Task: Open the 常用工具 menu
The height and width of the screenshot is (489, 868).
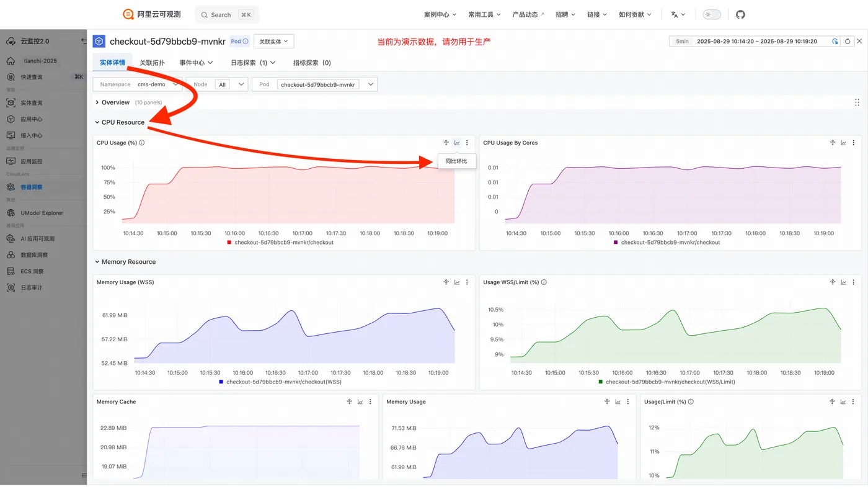Action: [x=485, y=14]
